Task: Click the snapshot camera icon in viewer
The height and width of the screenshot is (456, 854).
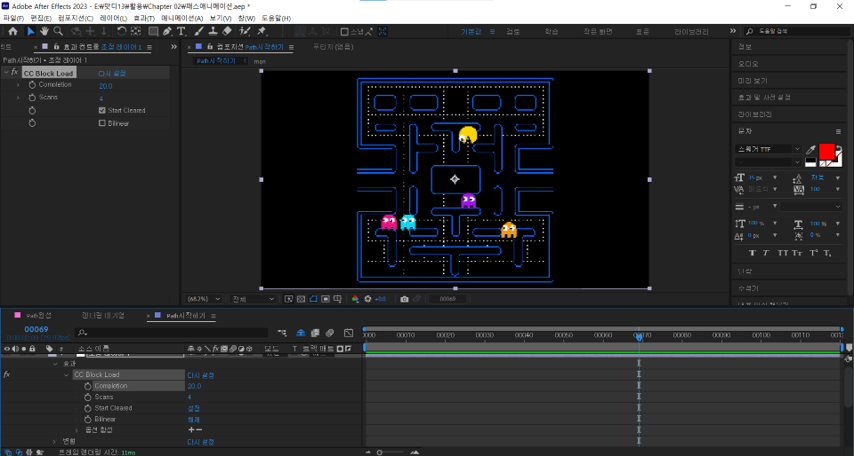Action: click(404, 299)
